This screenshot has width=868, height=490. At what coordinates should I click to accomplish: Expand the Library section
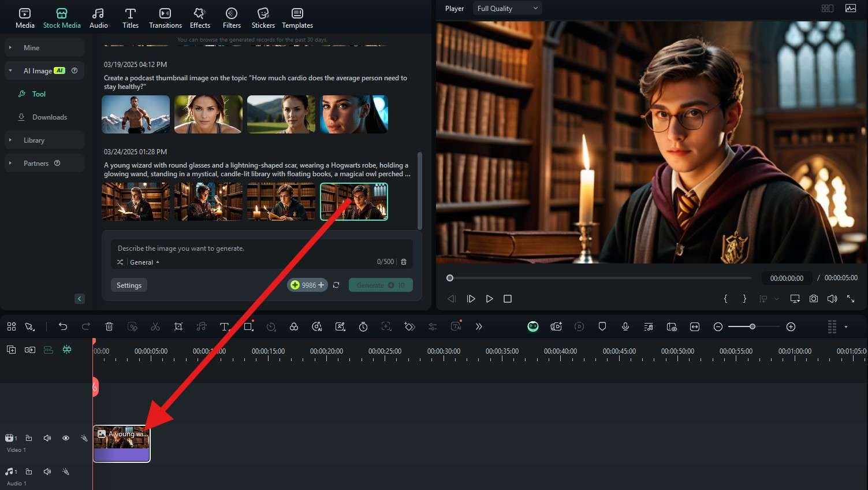[44, 140]
